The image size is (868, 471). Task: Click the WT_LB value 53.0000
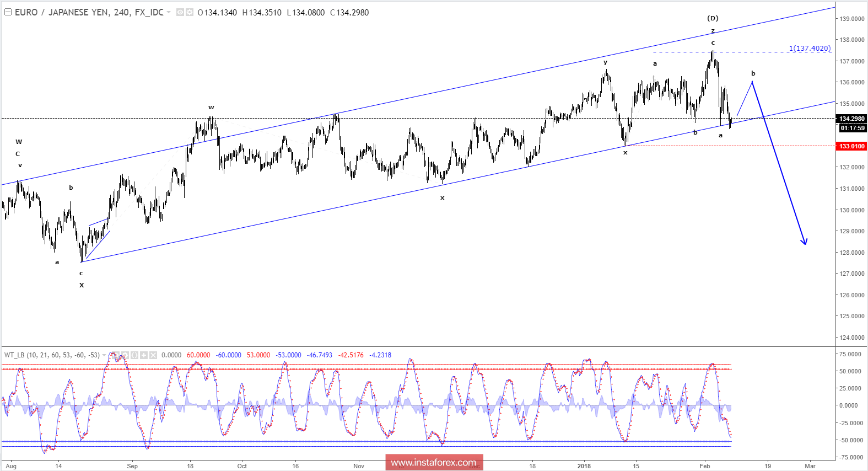258,355
